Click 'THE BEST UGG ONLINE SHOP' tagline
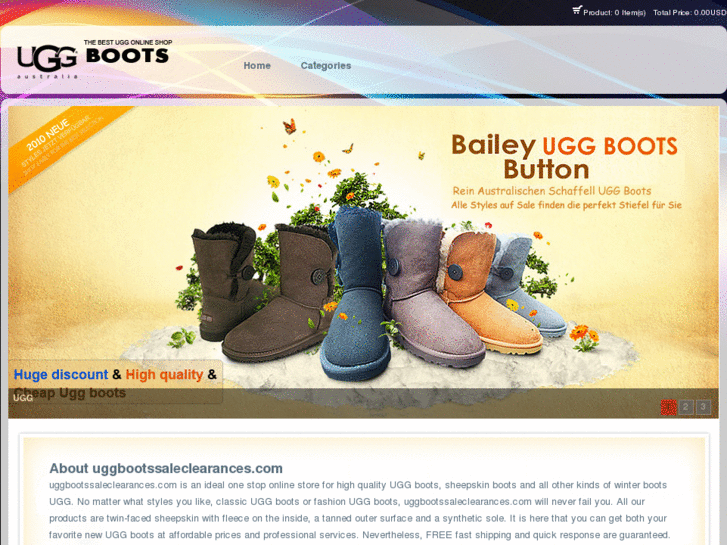This screenshot has height=545, width=727. (128, 42)
